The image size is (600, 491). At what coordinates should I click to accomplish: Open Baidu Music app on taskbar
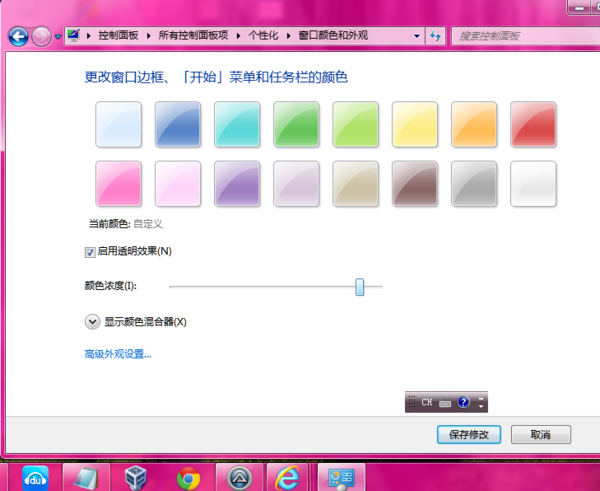point(35,478)
